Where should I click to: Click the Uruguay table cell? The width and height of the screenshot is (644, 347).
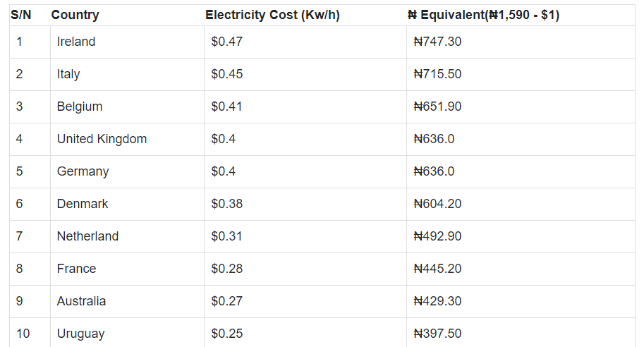[80, 334]
